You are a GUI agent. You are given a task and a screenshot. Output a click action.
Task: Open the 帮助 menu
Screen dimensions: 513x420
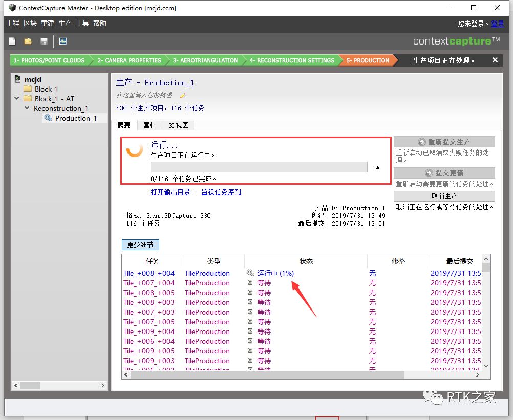[x=100, y=23]
